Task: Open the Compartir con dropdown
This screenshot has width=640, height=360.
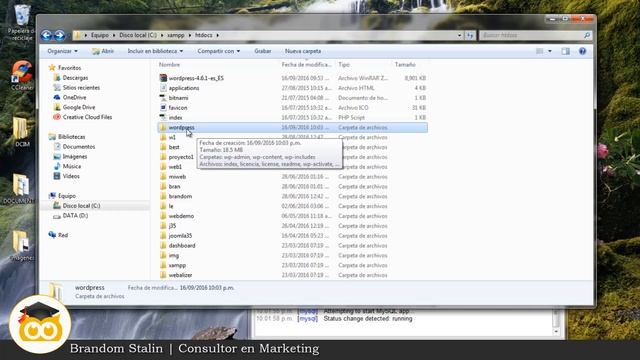Action: tap(219, 51)
